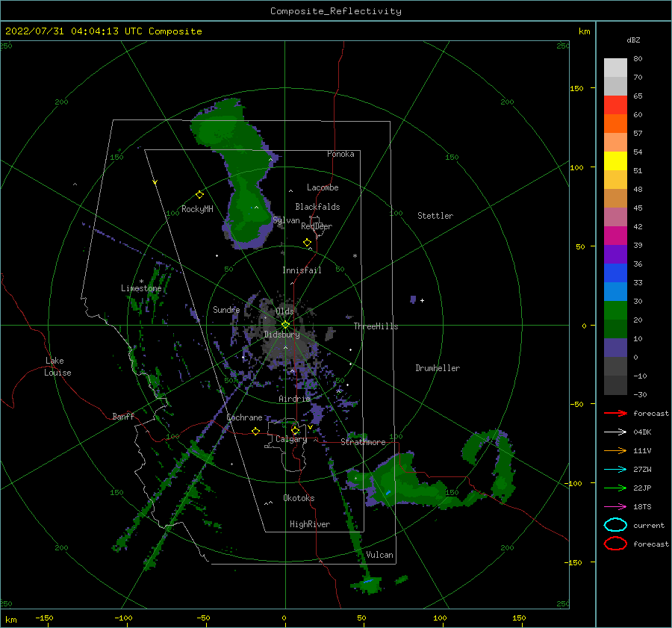The height and width of the screenshot is (628, 672).
Task: Click the Okotoks label
Action: click(299, 498)
